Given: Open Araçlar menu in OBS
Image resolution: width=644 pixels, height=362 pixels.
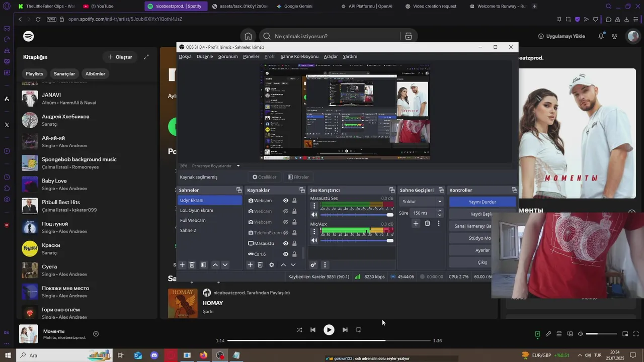Looking at the screenshot, I should pos(331,56).
